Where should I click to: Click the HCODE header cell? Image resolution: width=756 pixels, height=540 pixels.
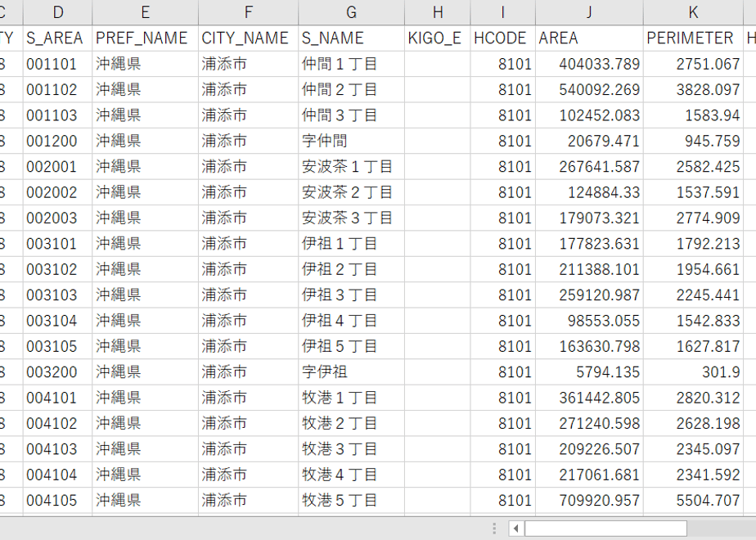tap(503, 38)
